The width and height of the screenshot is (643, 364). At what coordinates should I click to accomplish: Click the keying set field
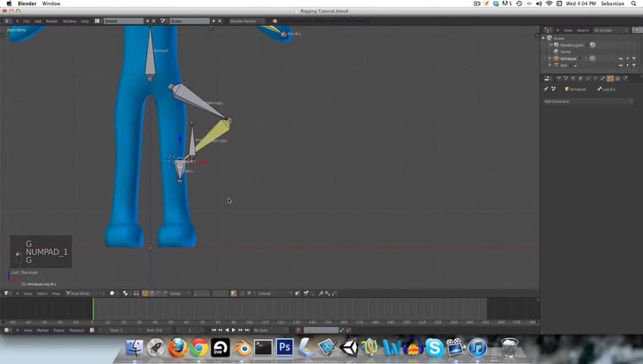click(x=321, y=330)
